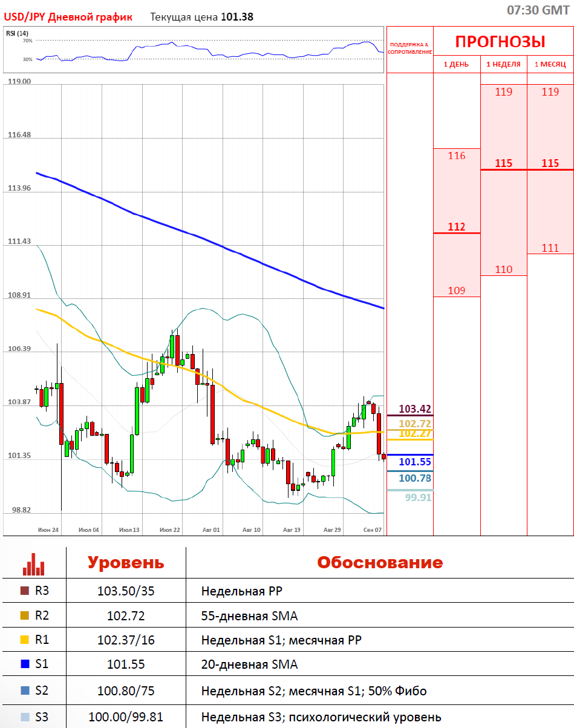The image size is (574, 728).
Task: Click the 'Авг 19' date axis label
Action: 292,530
